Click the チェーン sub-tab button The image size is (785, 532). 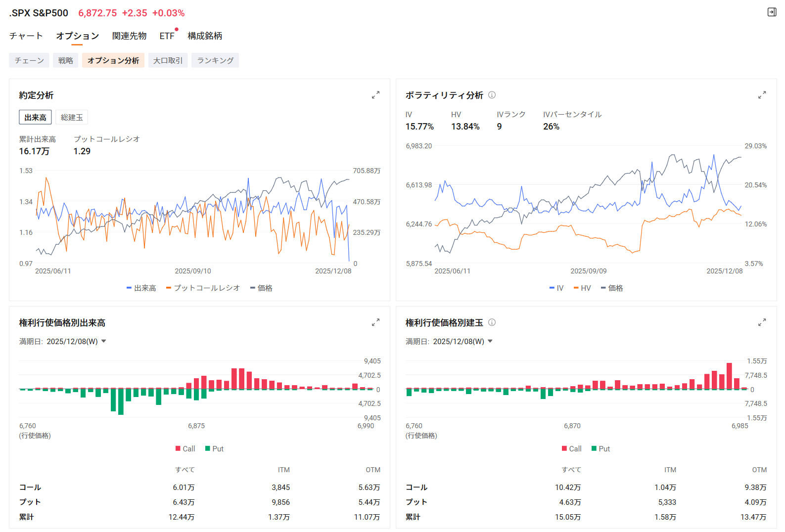point(29,60)
